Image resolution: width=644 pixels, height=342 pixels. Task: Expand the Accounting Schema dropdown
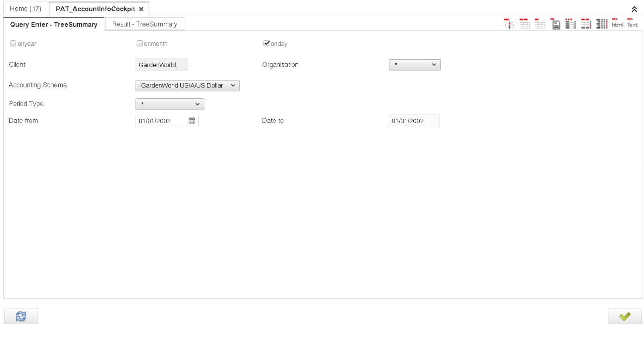(188, 85)
